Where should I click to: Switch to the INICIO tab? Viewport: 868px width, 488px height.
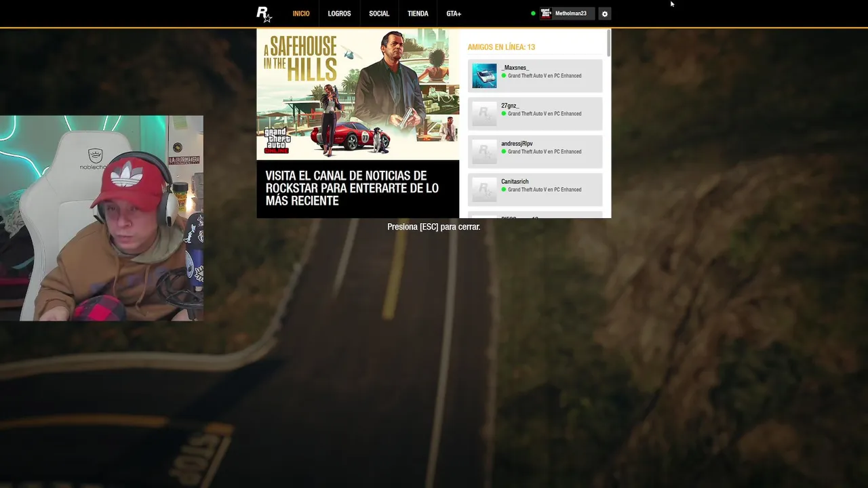point(301,14)
